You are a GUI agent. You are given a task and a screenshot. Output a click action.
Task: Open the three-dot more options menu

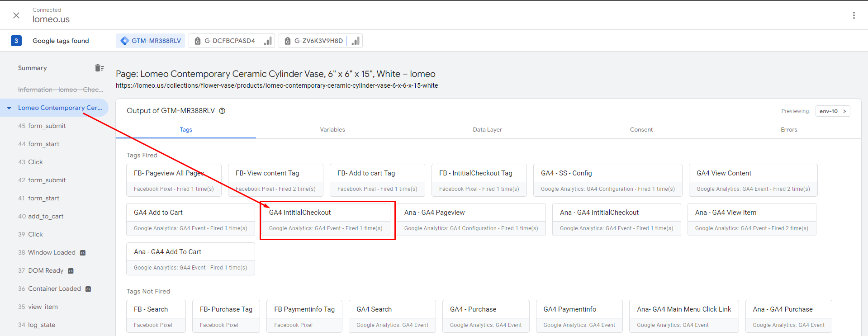pyautogui.click(x=854, y=15)
